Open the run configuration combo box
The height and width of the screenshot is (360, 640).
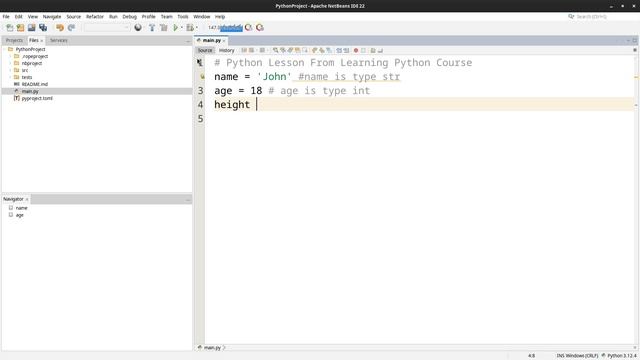pos(107,28)
